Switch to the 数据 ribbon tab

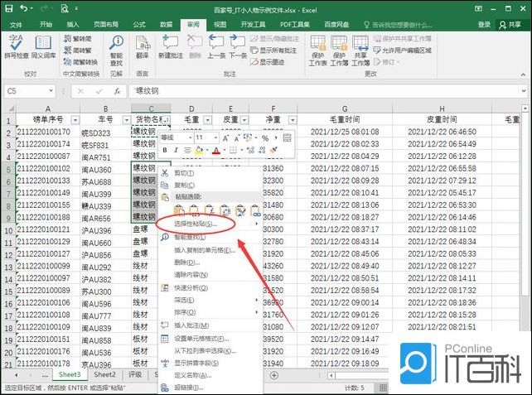167,24
